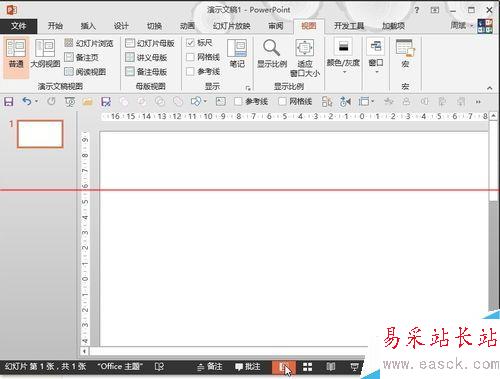Select the 普通 normal view button

16,57
